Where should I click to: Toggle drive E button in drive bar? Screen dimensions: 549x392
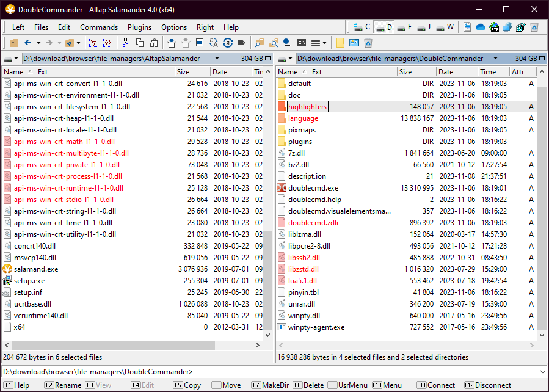click(x=403, y=27)
